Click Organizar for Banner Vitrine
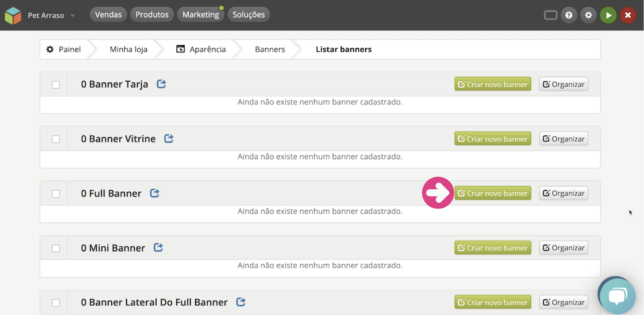Image resolution: width=644 pixels, height=315 pixels. (564, 139)
